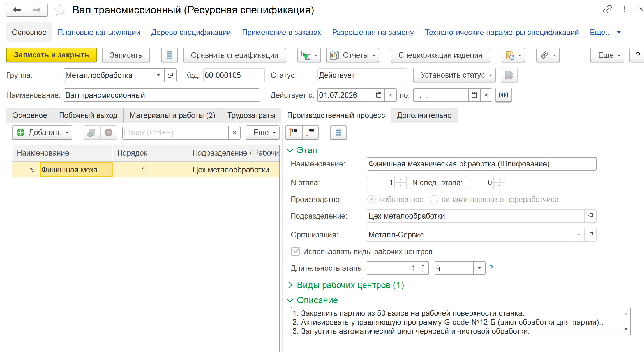Toggle Использовать виды рабочих центров checkbox
The height and width of the screenshot is (352, 644).
tap(296, 251)
